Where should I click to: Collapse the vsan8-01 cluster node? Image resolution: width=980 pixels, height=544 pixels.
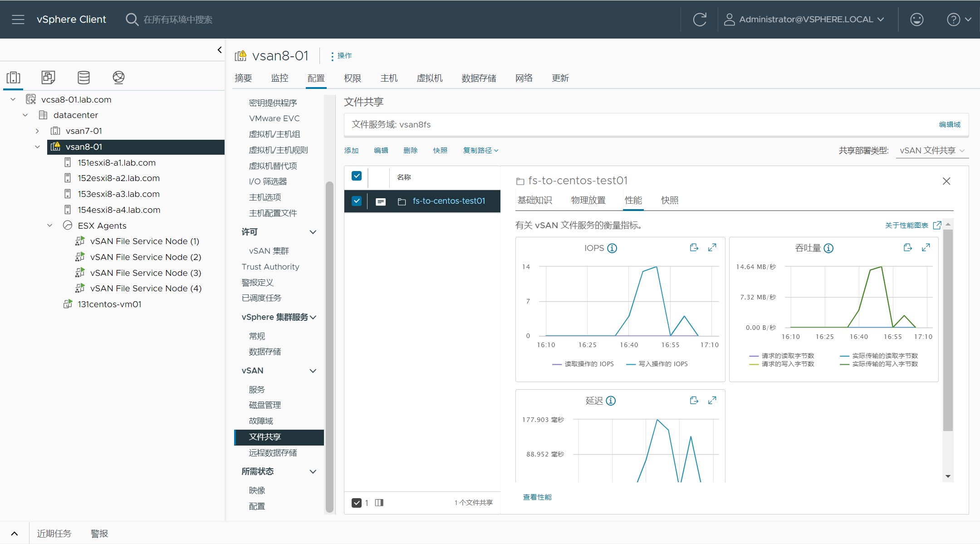point(37,147)
